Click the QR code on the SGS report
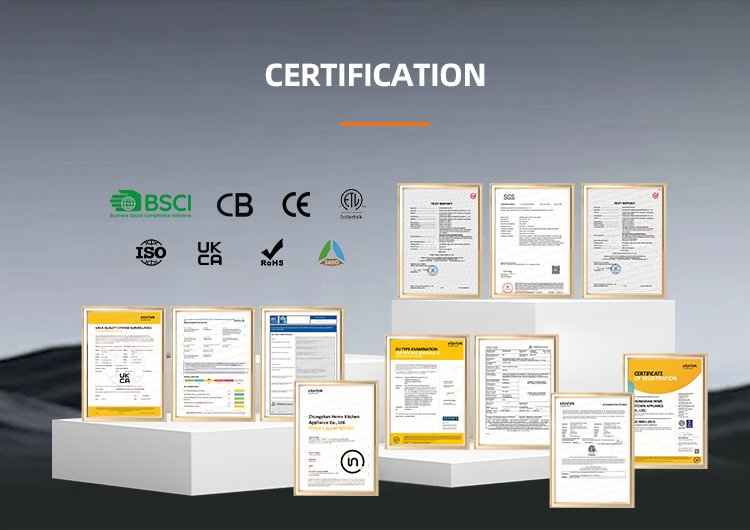The image size is (750, 530). (x=556, y=270)
